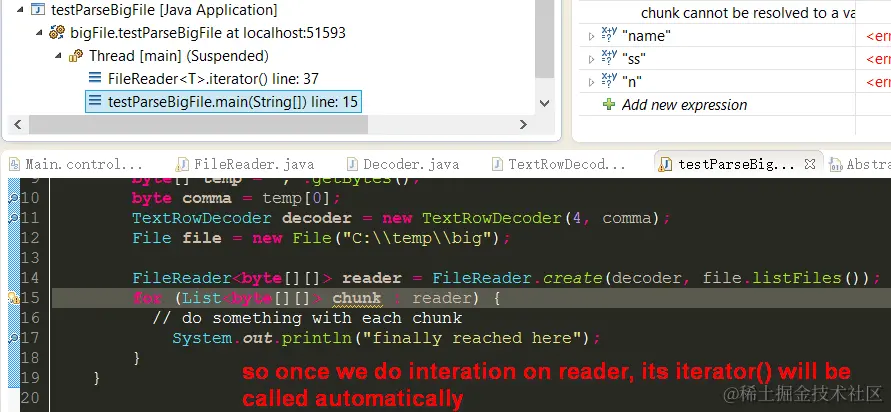
Task: Click TextRowDecoder type name on line 11
Action: (201, 218)
